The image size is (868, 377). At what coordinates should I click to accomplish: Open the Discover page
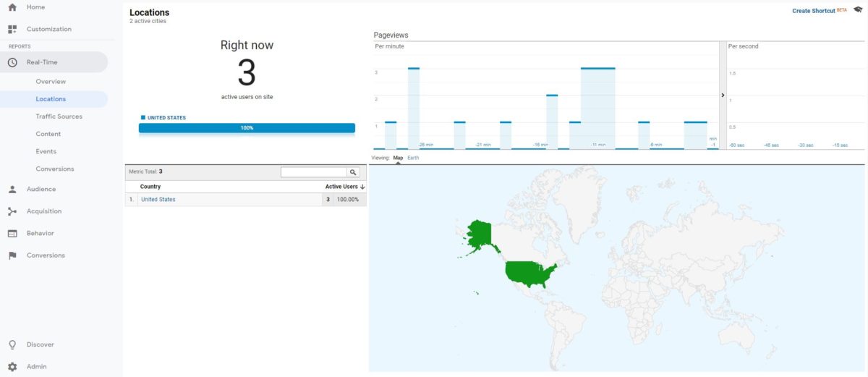(x=41, y=345)
